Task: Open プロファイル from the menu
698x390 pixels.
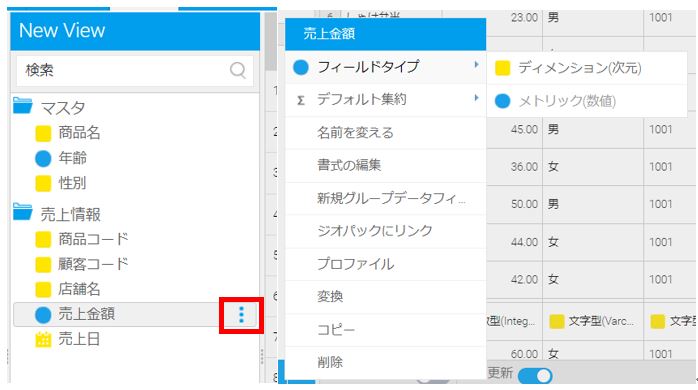Action: coord(386,264)
